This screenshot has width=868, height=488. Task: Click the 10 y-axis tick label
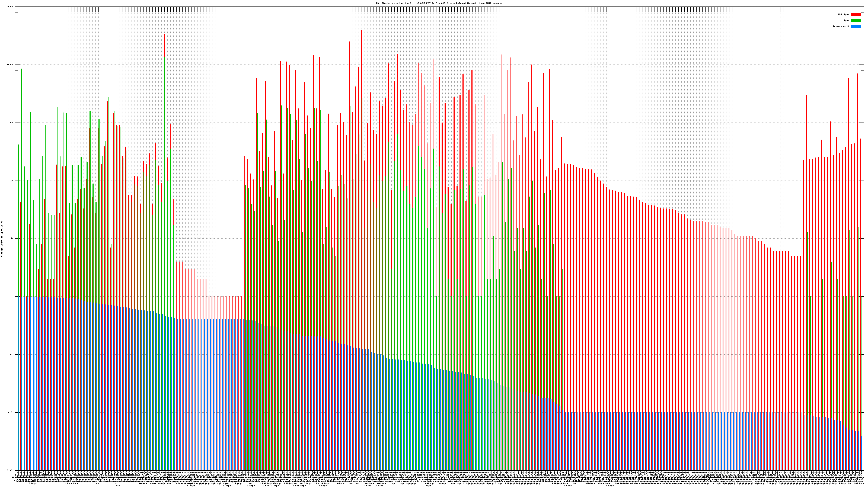click(12, 239)
